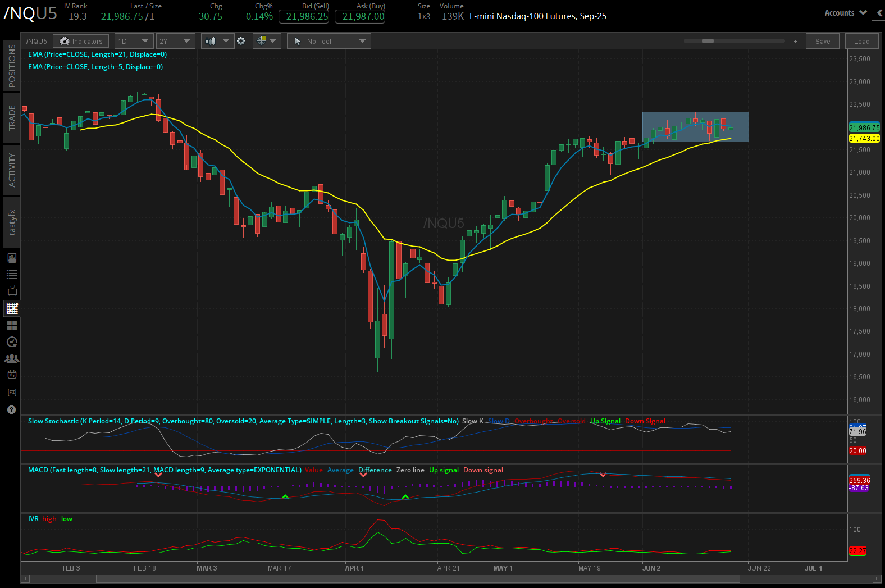This screenshot has height=588, width=885.
Task: Collapse panel with top-right arrow icon
Action: click(x=879, y=13)
